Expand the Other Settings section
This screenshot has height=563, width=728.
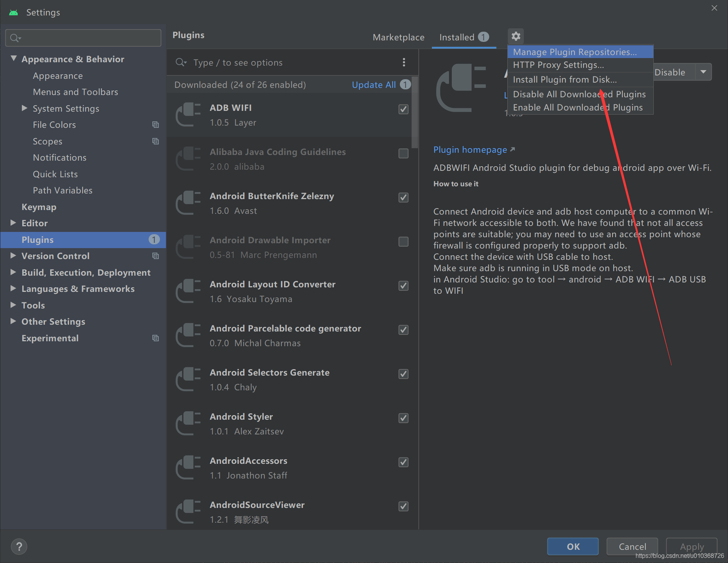point(13,321)
